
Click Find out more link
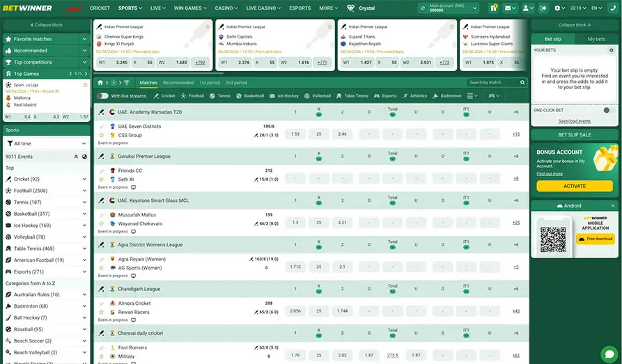tap(550, 174)
